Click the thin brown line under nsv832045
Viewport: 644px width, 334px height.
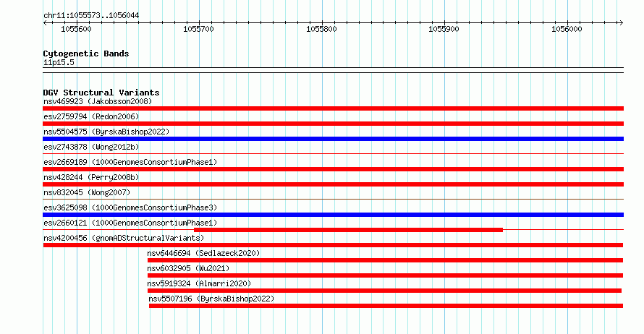(333, 200)
